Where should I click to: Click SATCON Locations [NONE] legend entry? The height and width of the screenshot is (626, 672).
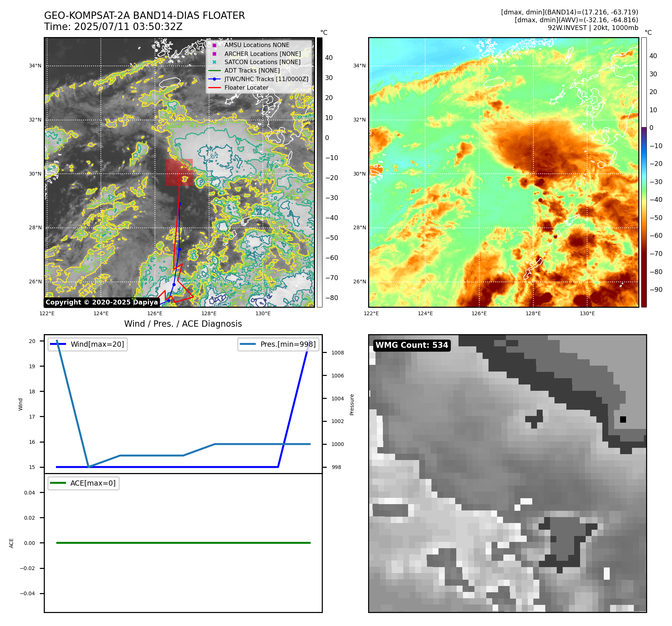[262, 62]
